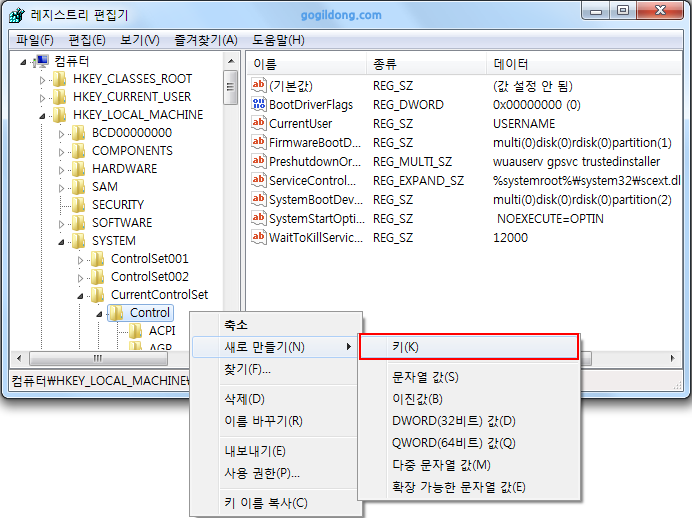Screen dimensions: 692x518
Task: Expand the BCD00000000 node
Action: (x=61, y=134)
